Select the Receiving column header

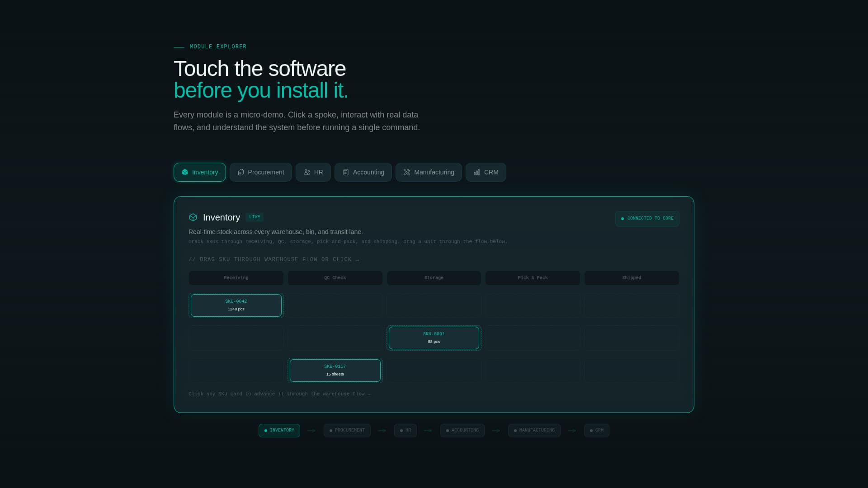(x=236, y=278)
